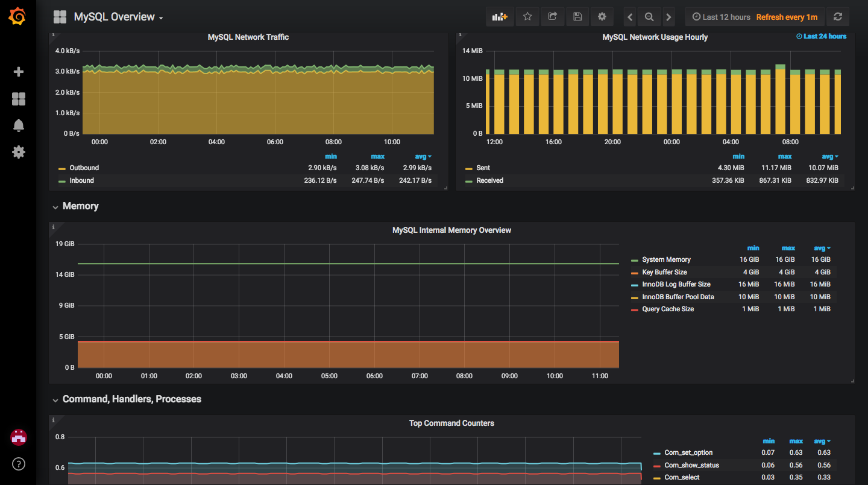Open the Dashboards grid icon in sidebar
Screen dimensions: 868x485
tap(19, 99)
